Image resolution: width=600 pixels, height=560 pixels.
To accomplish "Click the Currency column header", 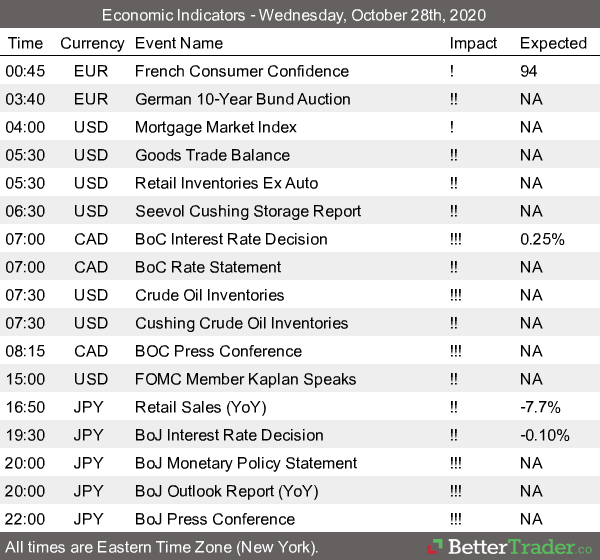I will pos(92,43).
